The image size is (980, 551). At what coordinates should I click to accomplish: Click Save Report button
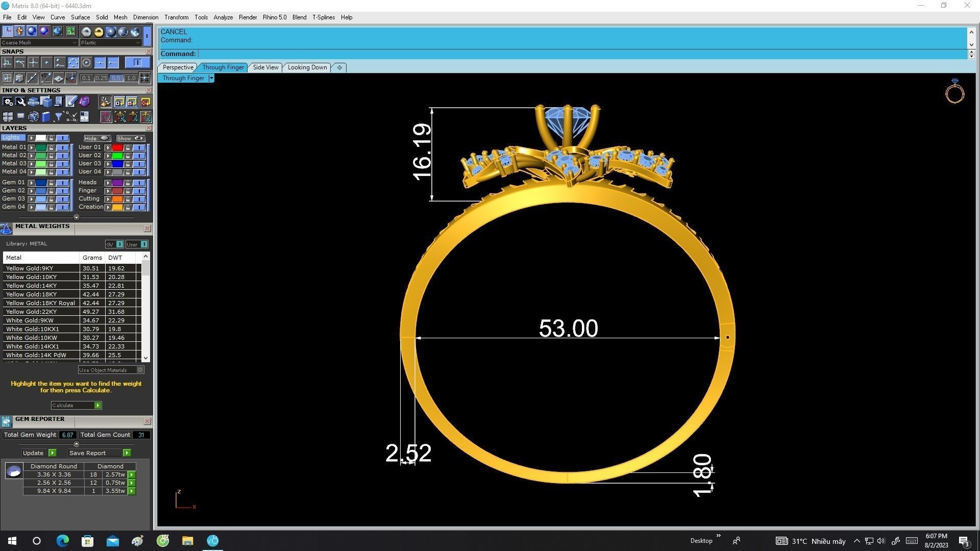(100, 453)
